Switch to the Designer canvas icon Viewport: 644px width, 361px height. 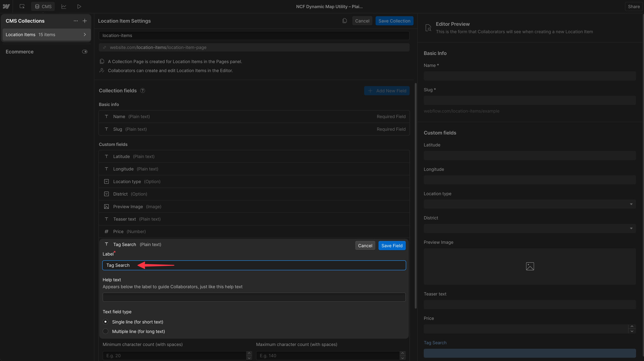point(22,6)
